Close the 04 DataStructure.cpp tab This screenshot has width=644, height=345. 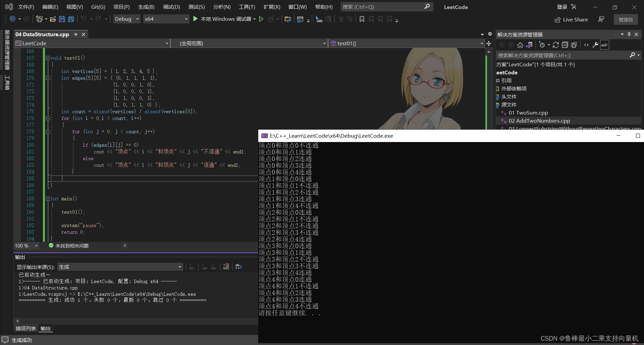tap(84, 34)
